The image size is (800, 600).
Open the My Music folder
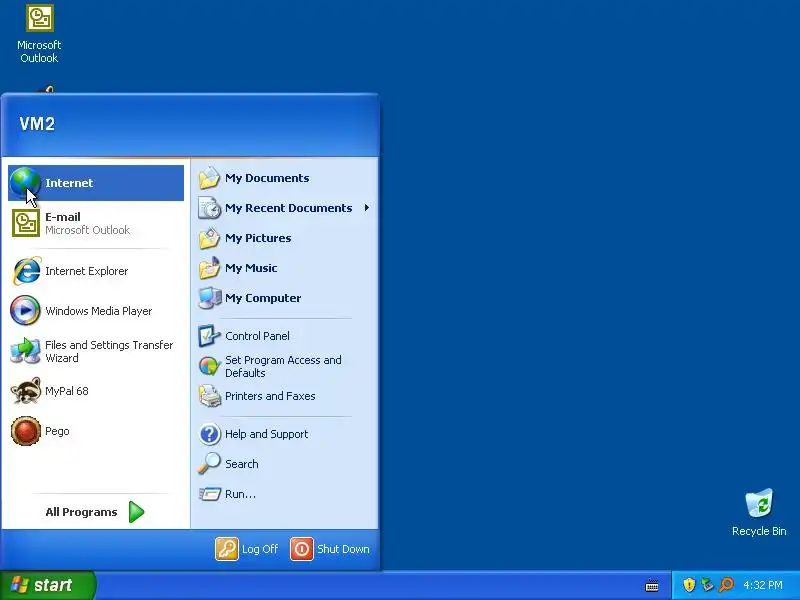coord(285,268)
